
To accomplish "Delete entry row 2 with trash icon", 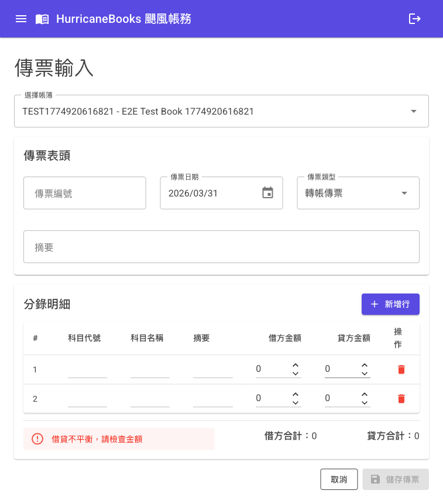I will tap(401, 399).
